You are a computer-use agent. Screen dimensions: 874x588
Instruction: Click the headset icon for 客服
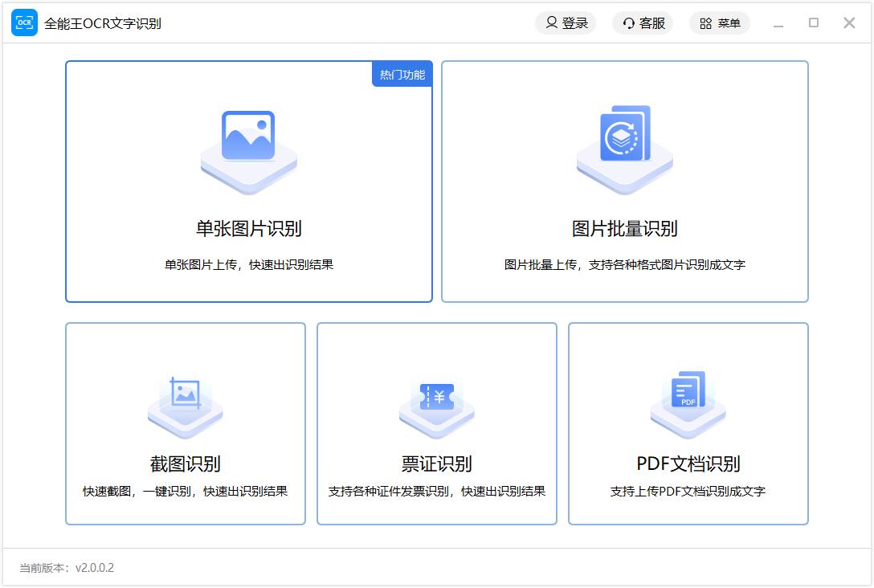[629, 23]
